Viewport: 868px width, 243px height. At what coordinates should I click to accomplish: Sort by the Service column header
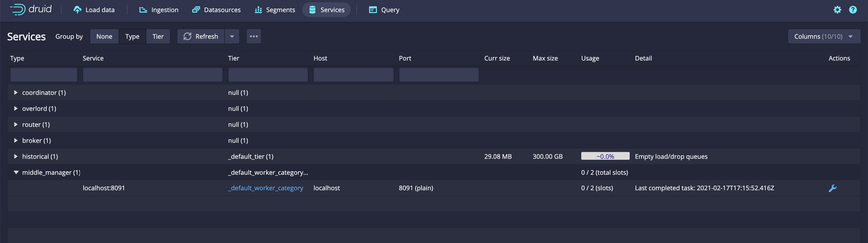(x=93, y=58)
